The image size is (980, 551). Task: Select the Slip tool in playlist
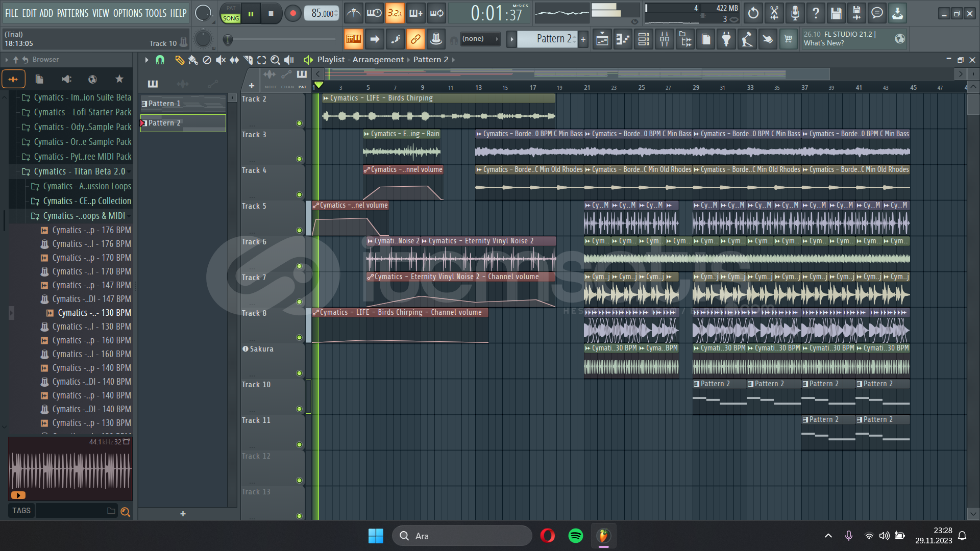point(234,60)
